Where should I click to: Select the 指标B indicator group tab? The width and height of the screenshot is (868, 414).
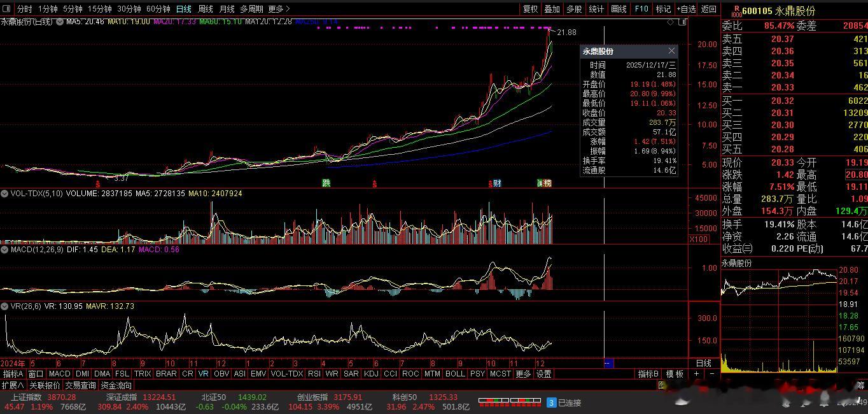click(x=649, y=374)
